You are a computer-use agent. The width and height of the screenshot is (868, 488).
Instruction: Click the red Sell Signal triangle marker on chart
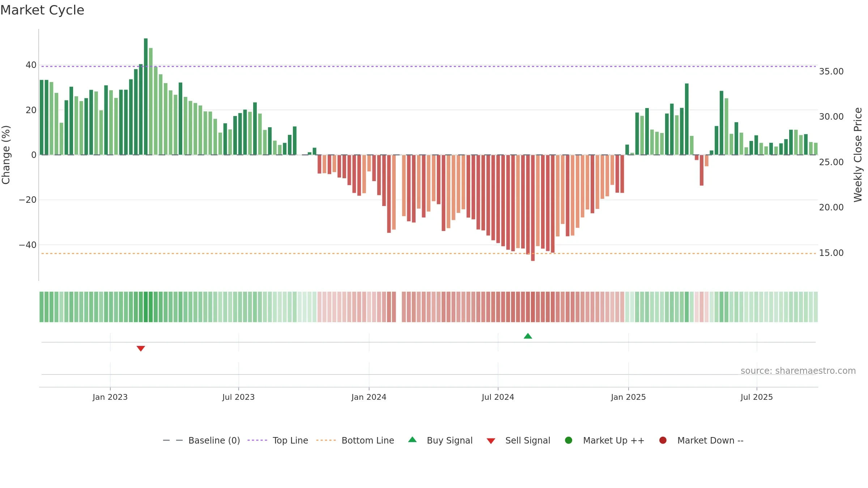[141, 348]
